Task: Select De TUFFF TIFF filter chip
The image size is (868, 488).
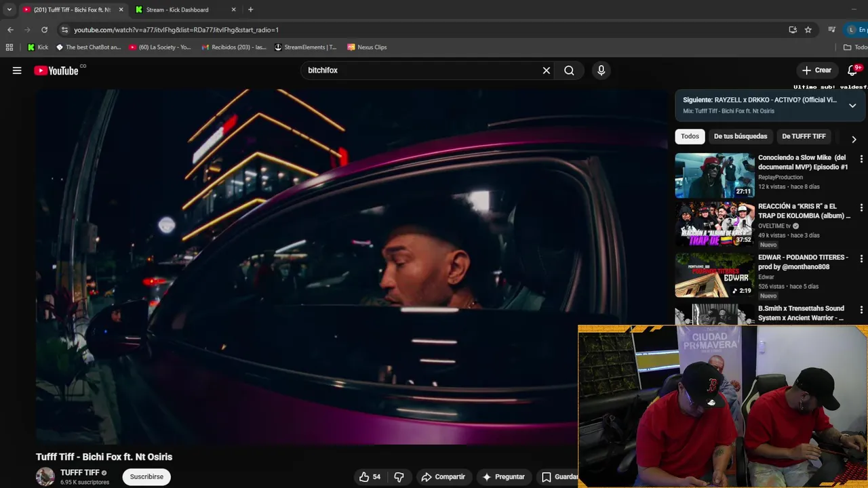Action: coord(804,136)
